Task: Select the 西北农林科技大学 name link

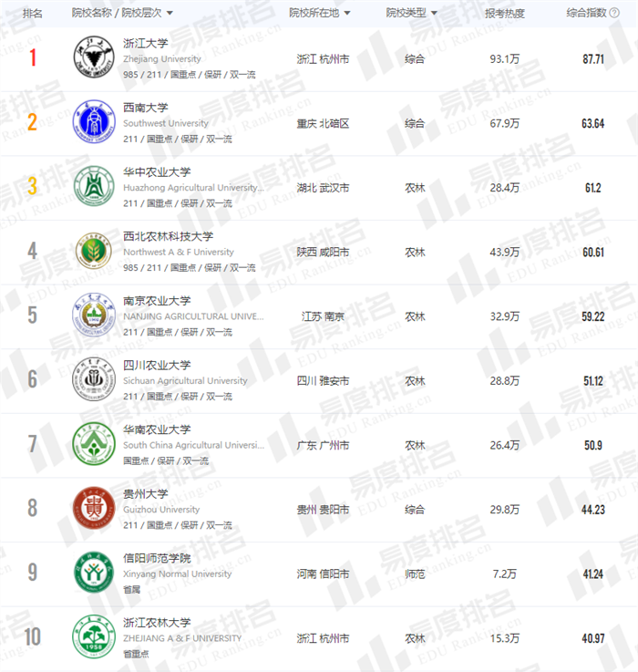Action: coord(169,236)
